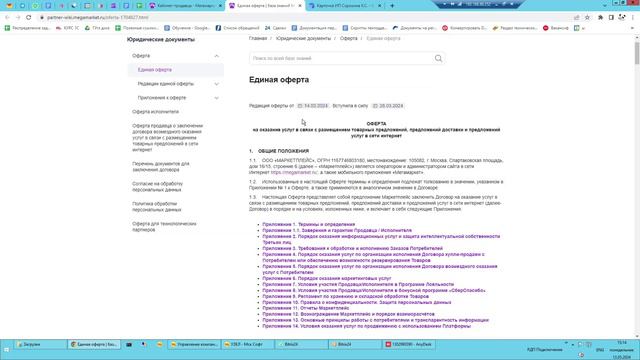
Task: Open the browser extensions puzzle icon
Action: click(x=600, y=18)
